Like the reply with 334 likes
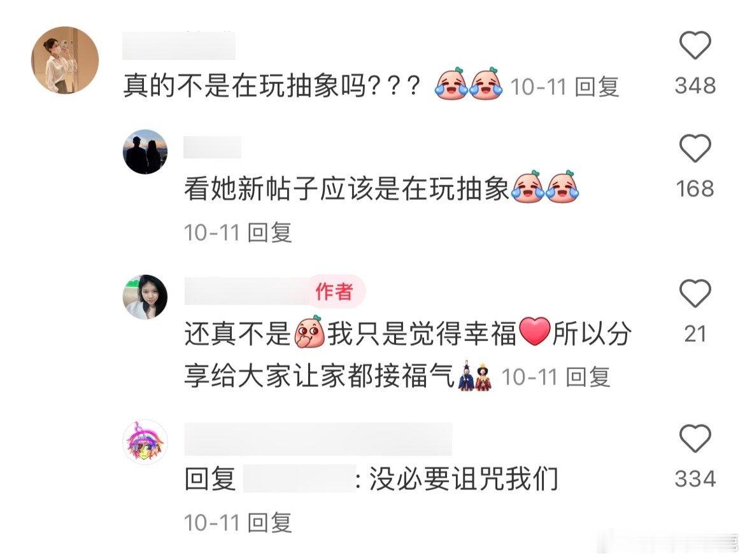This screenshot has width=745, height=560. (695, 438)
